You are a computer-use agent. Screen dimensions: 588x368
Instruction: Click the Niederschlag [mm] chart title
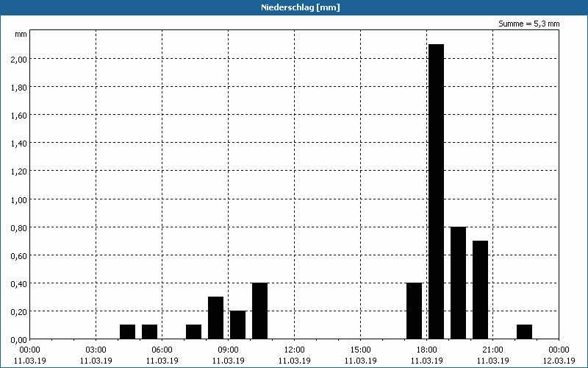point(301,7)
